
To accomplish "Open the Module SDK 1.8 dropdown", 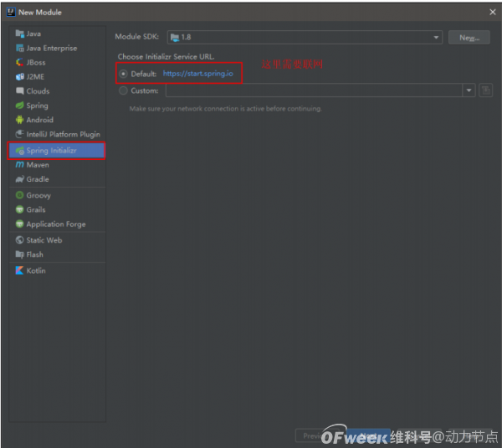I will (x=305, y=37).
